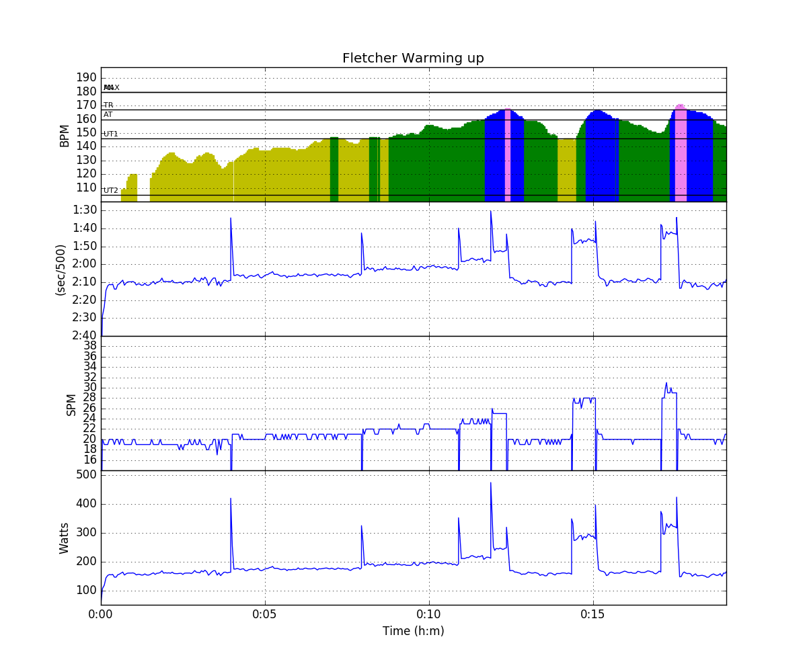The image size is (807, 672).
Task: Pick the 0:15 time tick label
Action: 593,614
